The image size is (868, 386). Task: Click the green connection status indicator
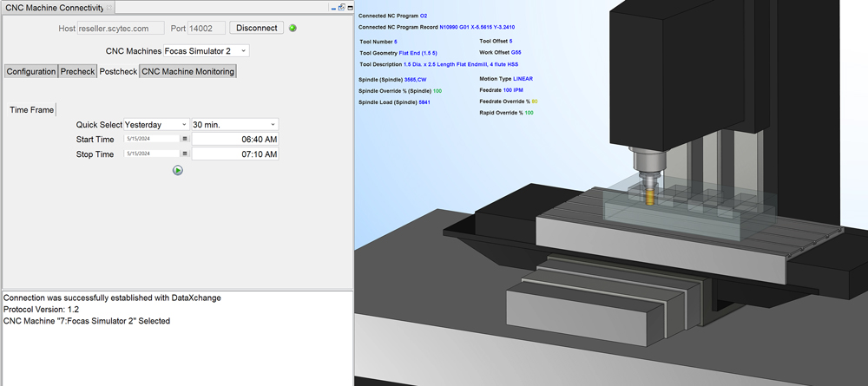(x=293, y=28)
